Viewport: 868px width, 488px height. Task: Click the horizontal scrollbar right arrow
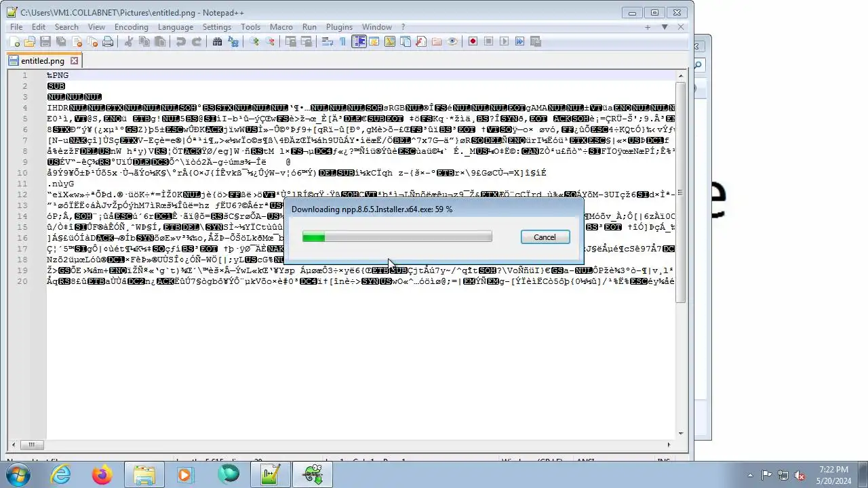pyautogui.click(x=669, y=445)
